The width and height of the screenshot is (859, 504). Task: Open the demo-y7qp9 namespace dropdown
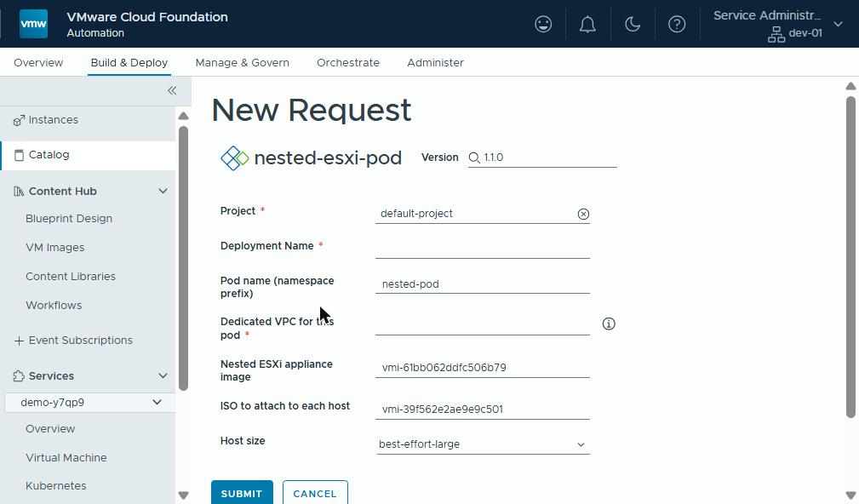point(90,402)
